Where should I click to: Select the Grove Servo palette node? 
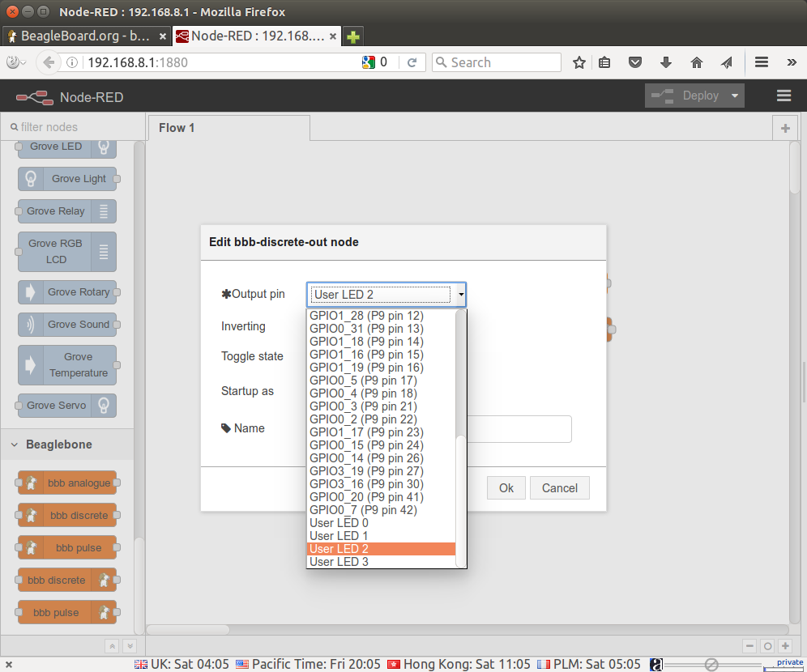point(67,406)
